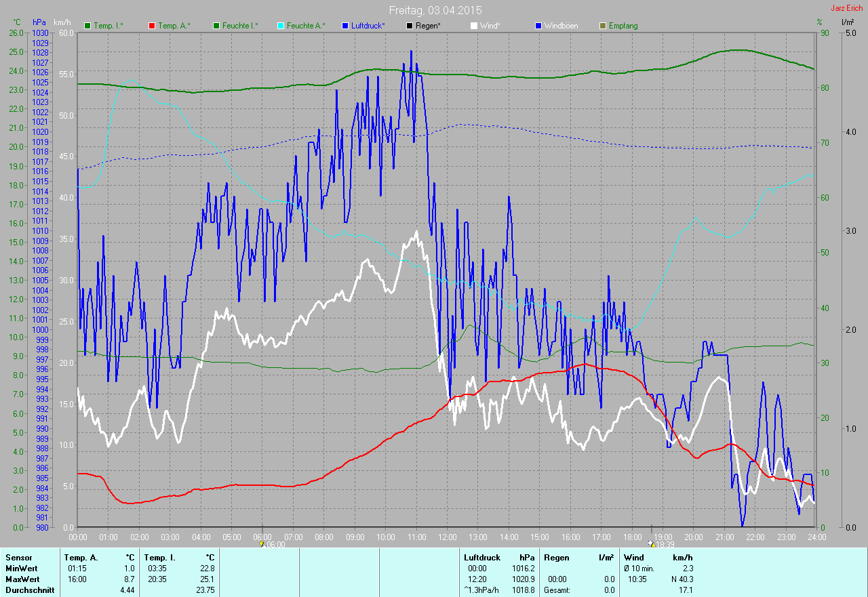Click the dark green Temp. I.* legend swatch
Viewport: 868px width, 597px height.
[x=87, y=26]
